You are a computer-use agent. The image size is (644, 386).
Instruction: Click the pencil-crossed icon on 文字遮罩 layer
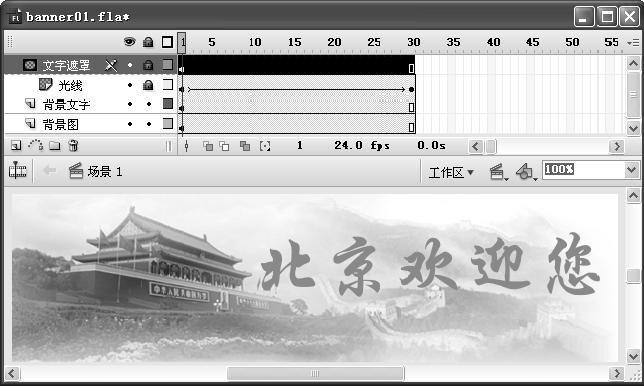pos(111,65)
